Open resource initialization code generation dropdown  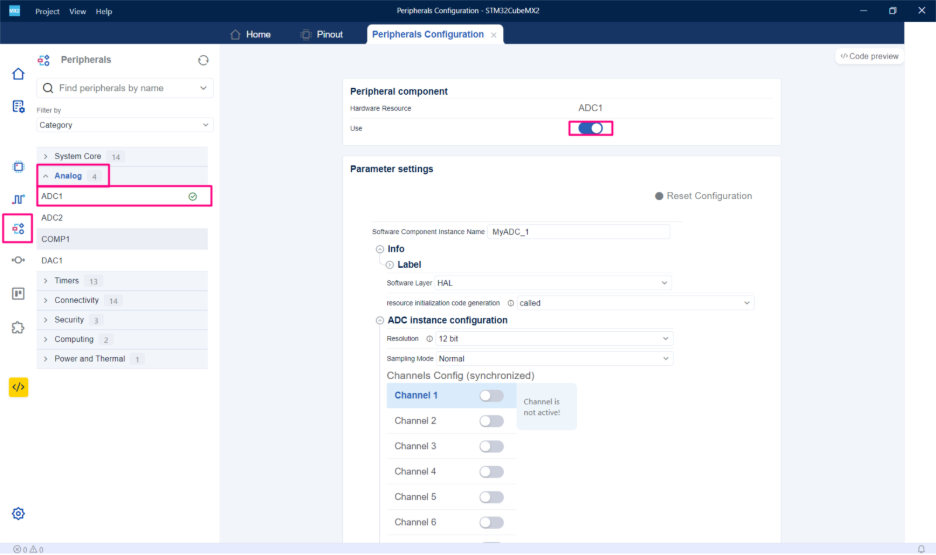click(x=635, y=303)
